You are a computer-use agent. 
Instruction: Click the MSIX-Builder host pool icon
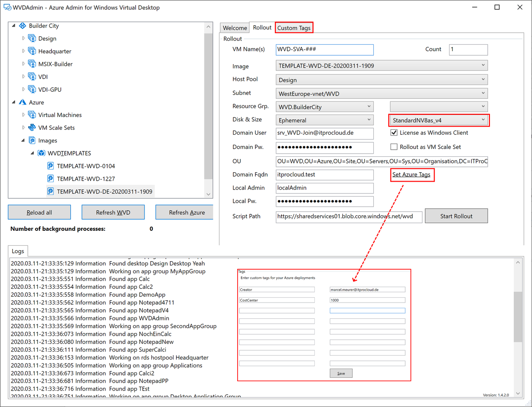tap(32, 64)
